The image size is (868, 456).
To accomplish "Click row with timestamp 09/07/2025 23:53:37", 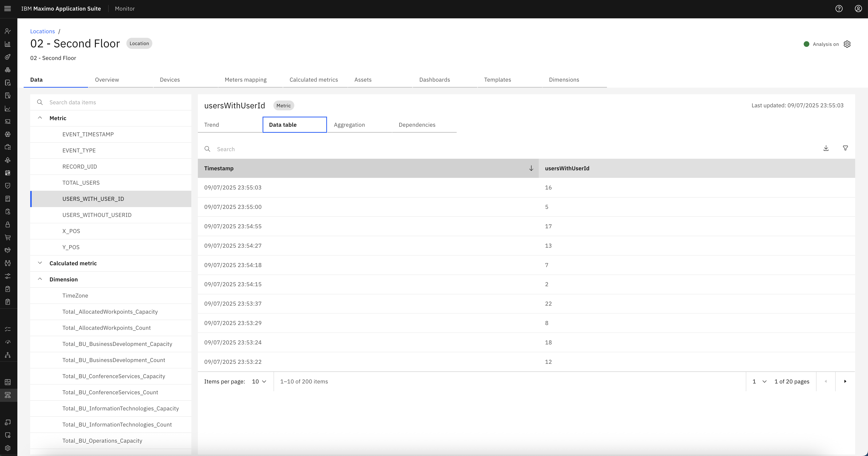I will 526,304.
